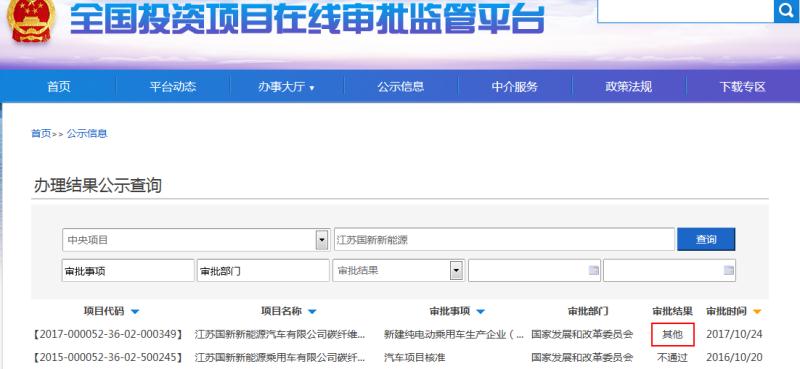
Task: Click the first date input field
Action: [534, 270]
